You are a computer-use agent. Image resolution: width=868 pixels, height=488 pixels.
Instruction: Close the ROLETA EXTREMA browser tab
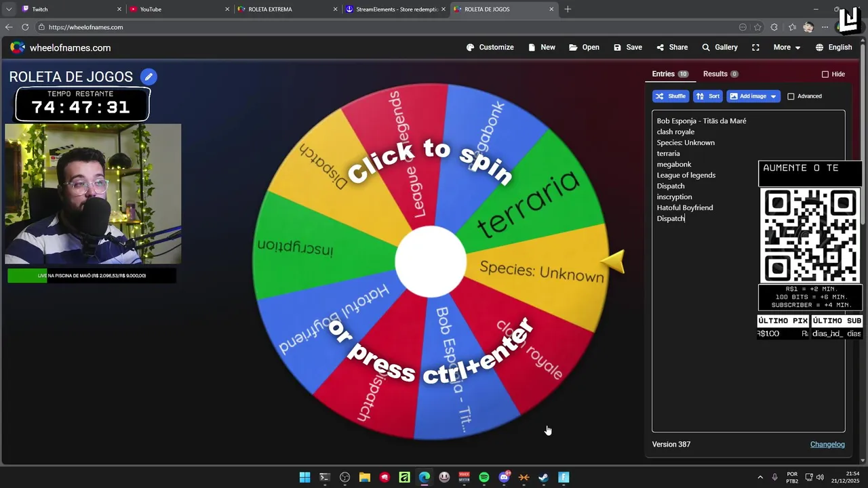tap(335, 9)
